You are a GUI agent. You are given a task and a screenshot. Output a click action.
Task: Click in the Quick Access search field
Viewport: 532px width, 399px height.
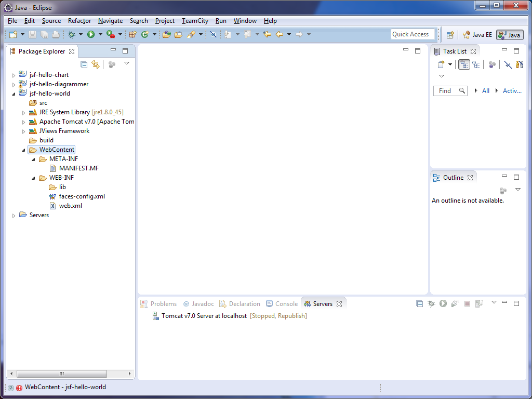click(413, 34)
